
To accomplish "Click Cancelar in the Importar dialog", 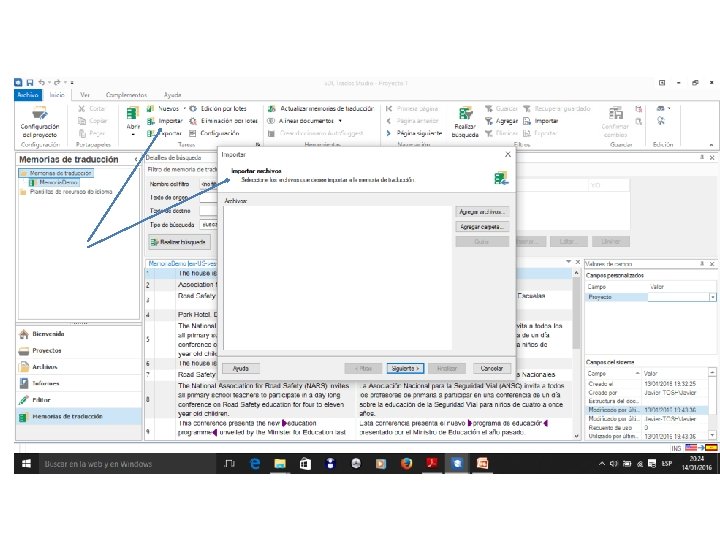I will (491, 369).
